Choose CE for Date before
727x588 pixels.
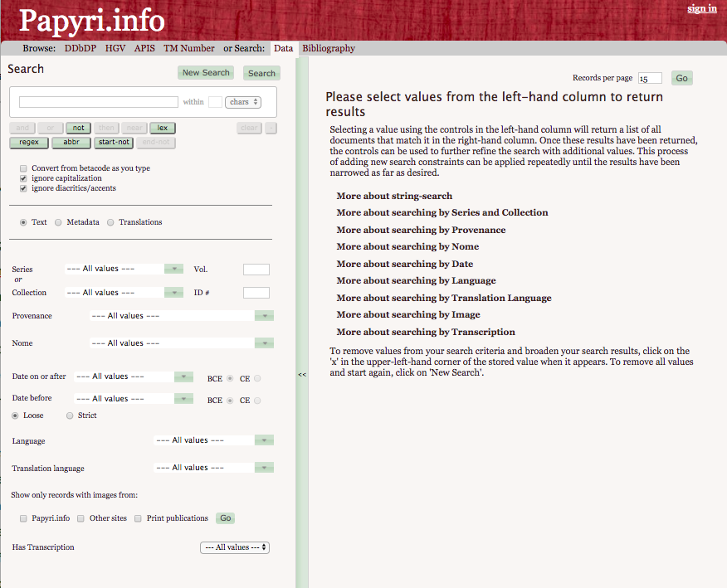257,401
